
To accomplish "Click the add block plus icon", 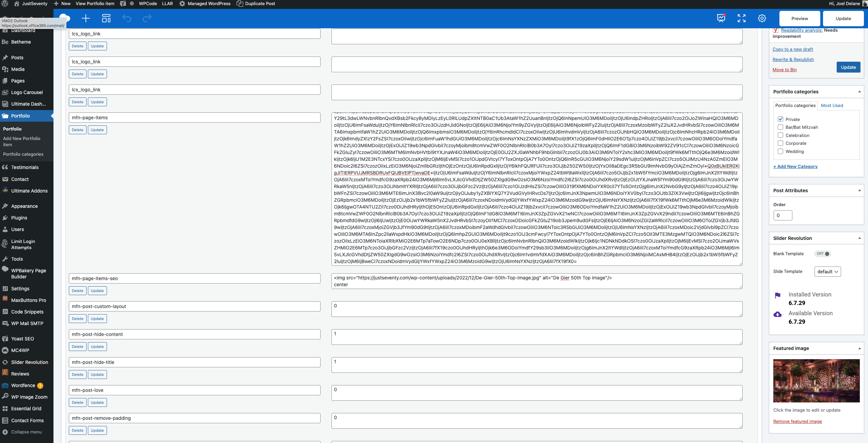I will point(86,18).
